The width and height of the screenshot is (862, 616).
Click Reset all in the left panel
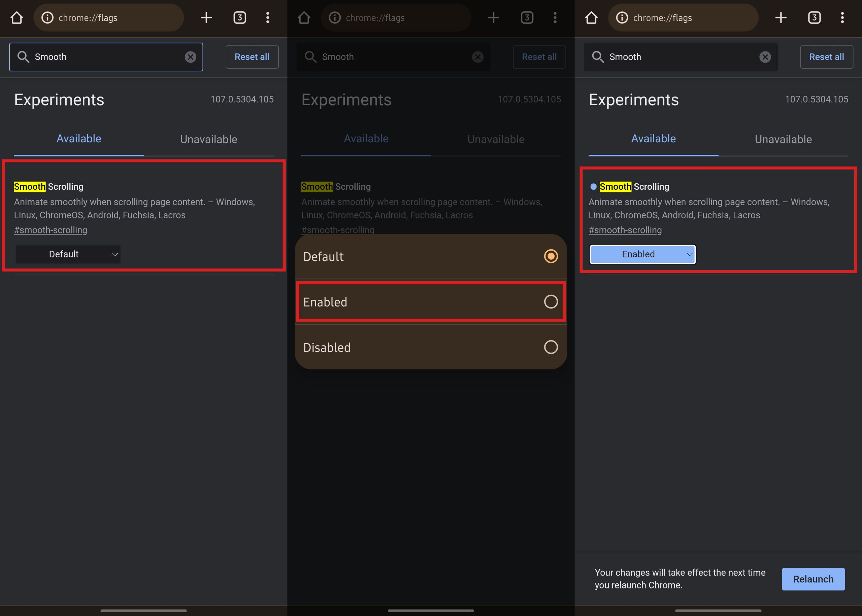point(252,57)
